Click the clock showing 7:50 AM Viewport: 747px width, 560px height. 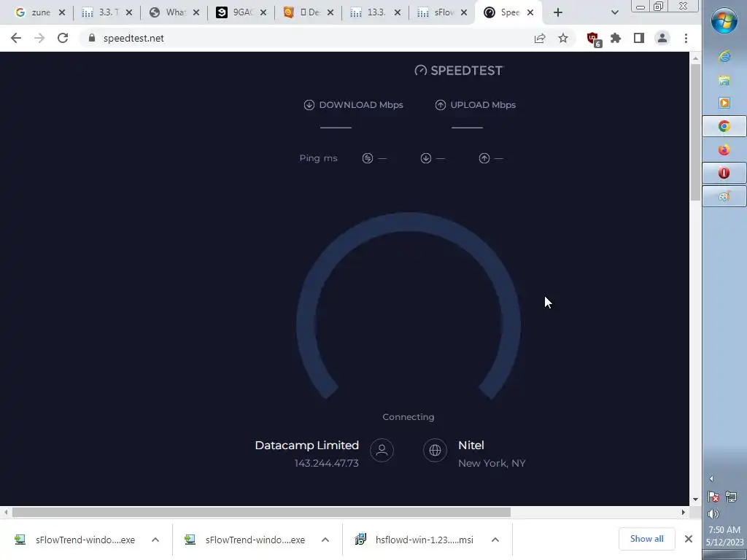(x=724, y=529)
